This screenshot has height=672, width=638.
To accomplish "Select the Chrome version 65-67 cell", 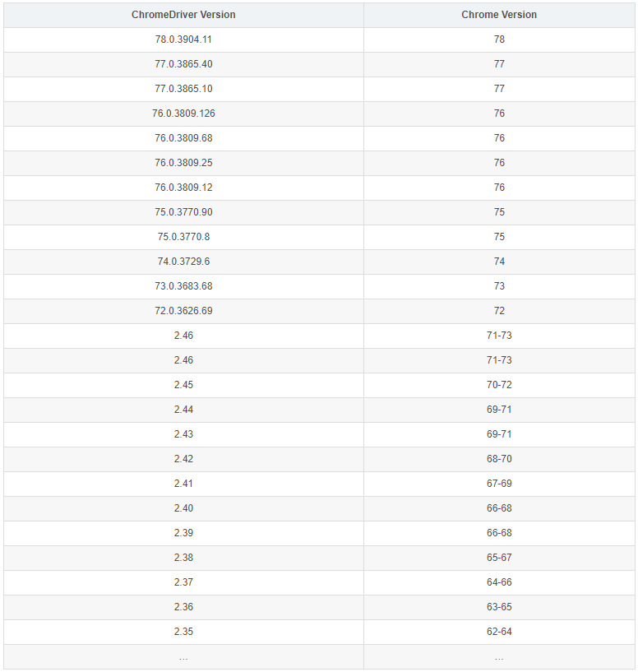I will pyautogui.click(x=499, y=558).
